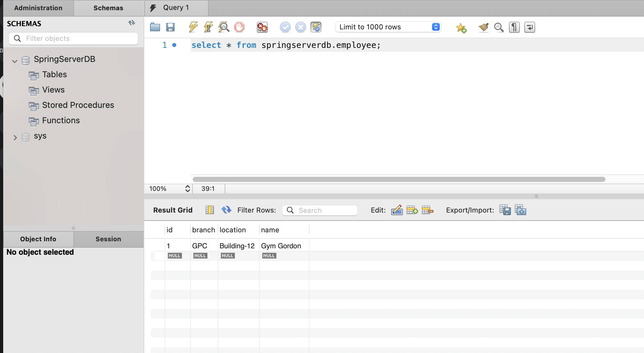This screenshot has width=644, height=353.
Task: Click Filter Rows search field
Action: [319, 210]
